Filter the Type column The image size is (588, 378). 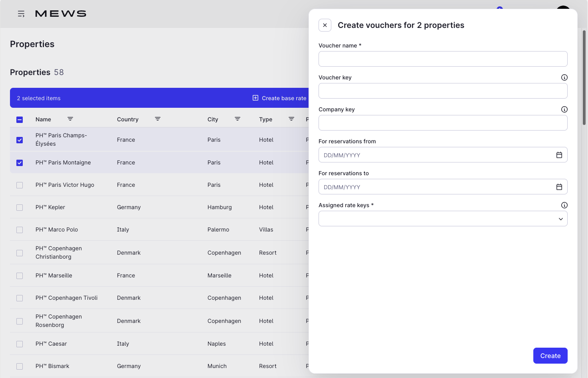(291, 119)
